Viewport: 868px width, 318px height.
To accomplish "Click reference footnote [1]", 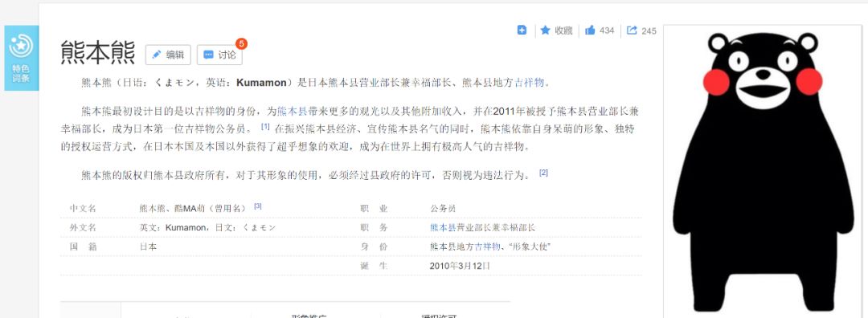I will tap(265, 127).
